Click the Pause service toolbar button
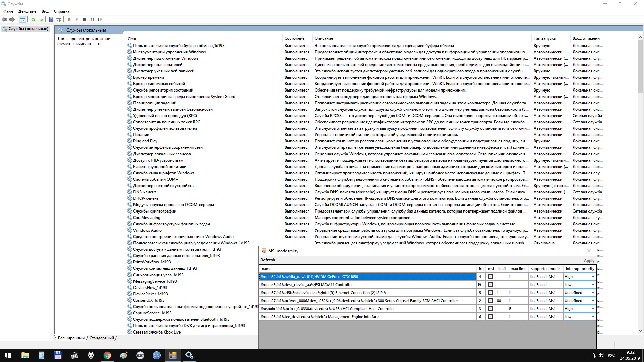The height and width of the screenshot is (362, 644). pyautogui.click(x=92, y=20)
